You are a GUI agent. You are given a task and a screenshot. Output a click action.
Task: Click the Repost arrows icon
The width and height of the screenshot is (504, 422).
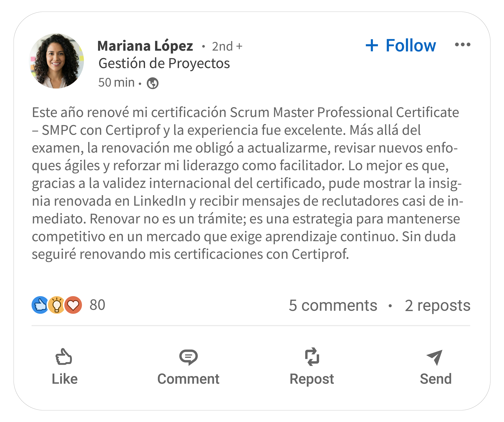point(312,357)
